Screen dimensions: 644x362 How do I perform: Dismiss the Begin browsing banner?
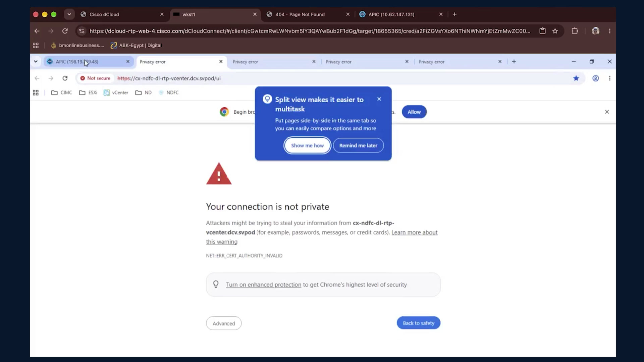click(607, 112)
